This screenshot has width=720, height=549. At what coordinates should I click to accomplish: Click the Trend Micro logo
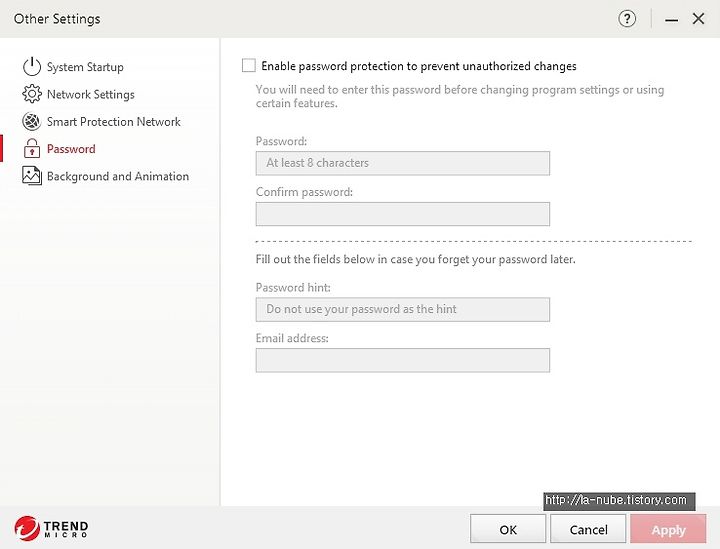coord(51,528)
